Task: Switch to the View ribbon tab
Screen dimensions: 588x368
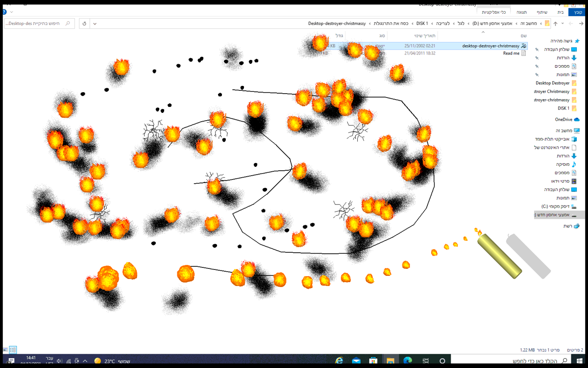Action: [522, 13]
